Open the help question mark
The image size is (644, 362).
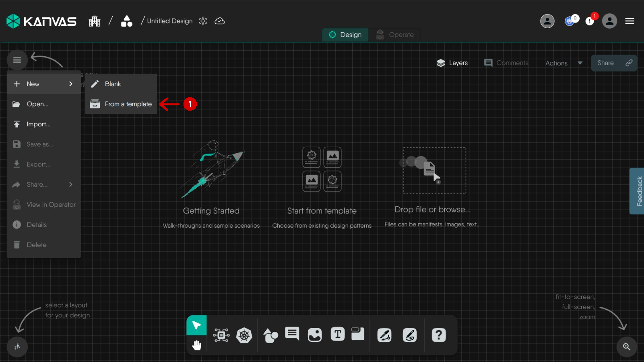[439, 335]
